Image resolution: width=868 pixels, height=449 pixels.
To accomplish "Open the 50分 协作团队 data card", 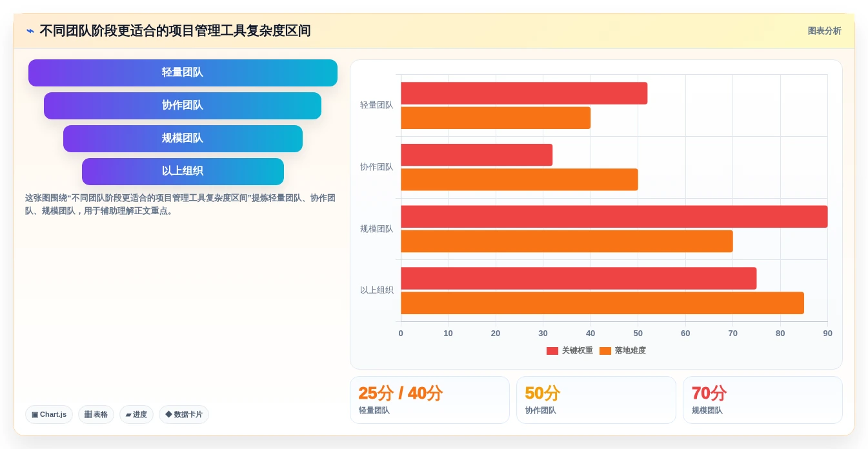I will coord(596,400).
